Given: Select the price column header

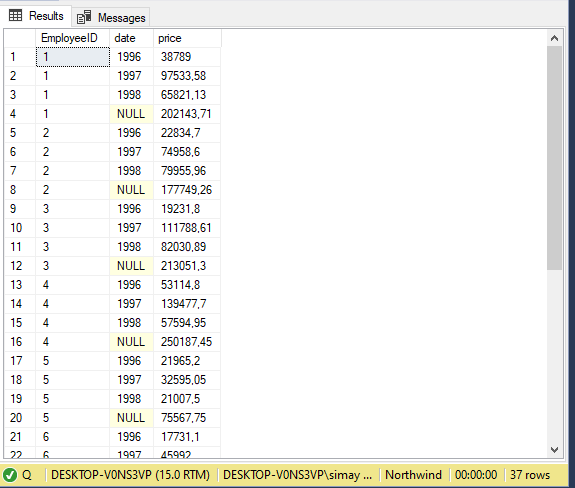Looking at the screenshot, I should (187, 38).
